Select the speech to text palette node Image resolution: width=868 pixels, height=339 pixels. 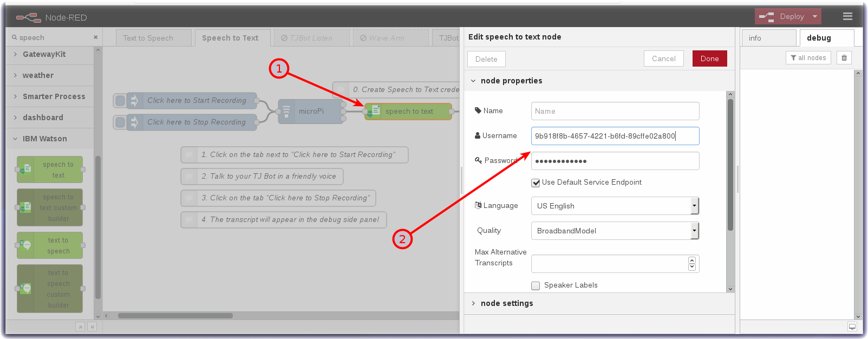[x=50, y=169]
